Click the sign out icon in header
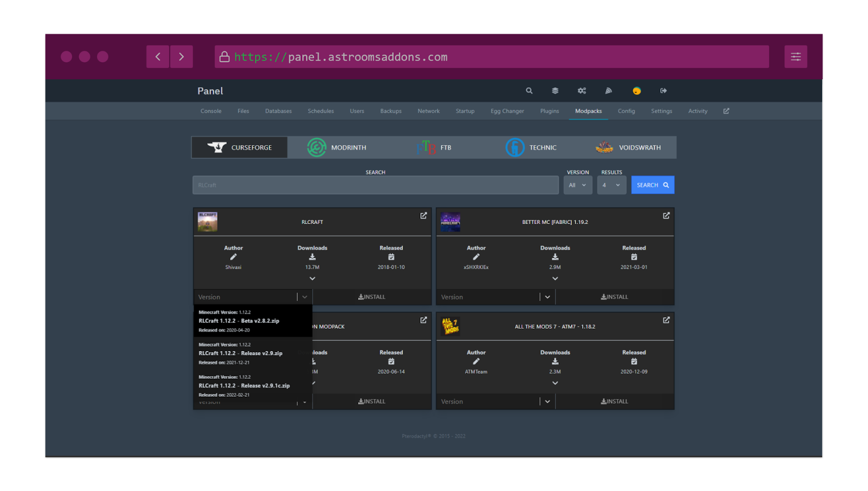The height and width of the screenshot is (491, 868). 663,91
